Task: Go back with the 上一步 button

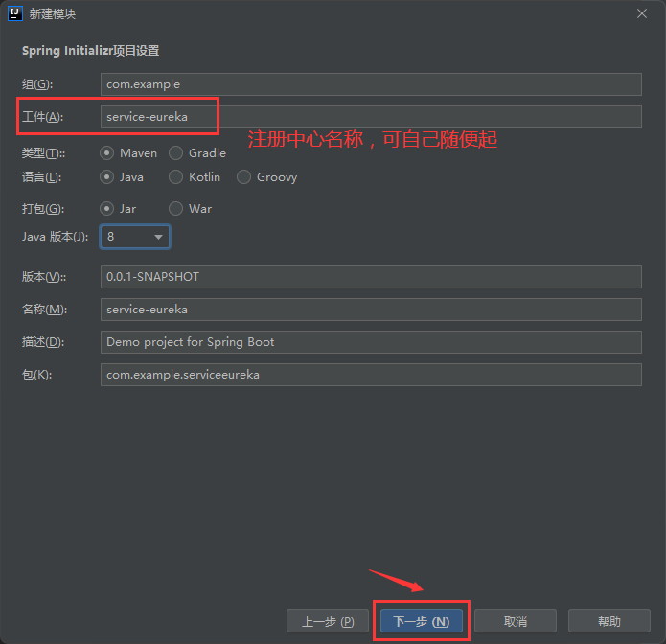Action: tap(328, 621)
